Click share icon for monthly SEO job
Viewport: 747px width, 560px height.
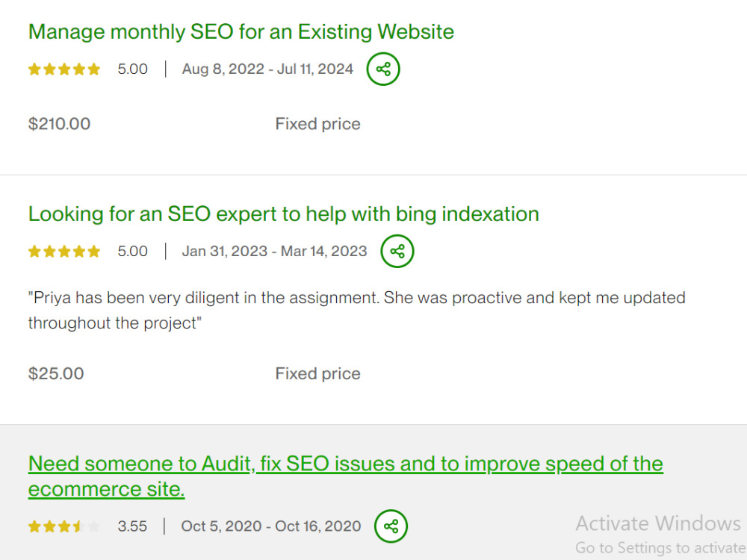click(x=383, y=69)
